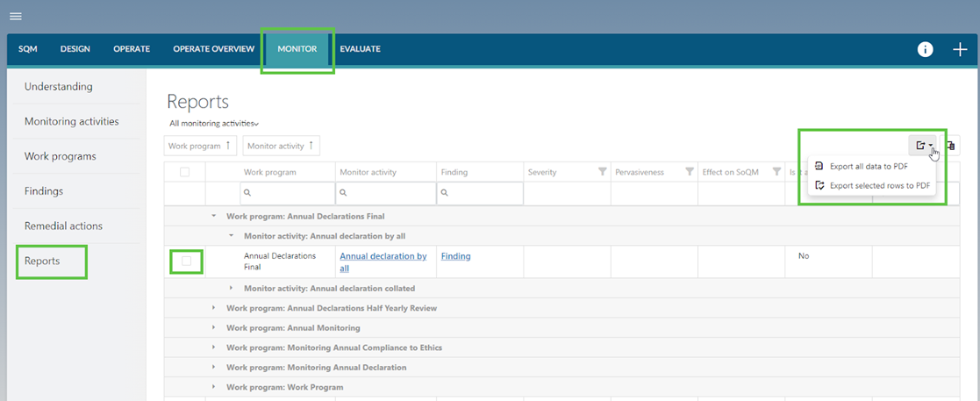This screenshot has width=980, height=401.
Task: Open Work programs in sidebar
Action: (60, 156)
